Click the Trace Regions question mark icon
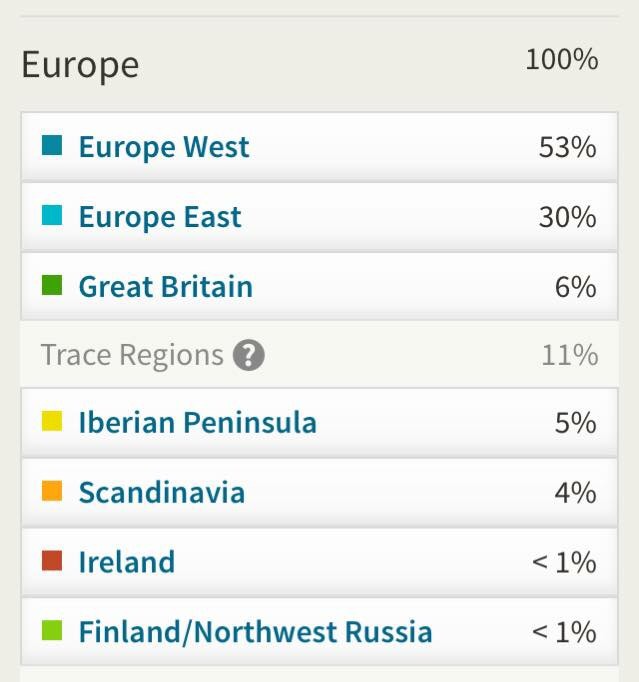Screen dimensions: 639x682 click(x=249, y=355)
